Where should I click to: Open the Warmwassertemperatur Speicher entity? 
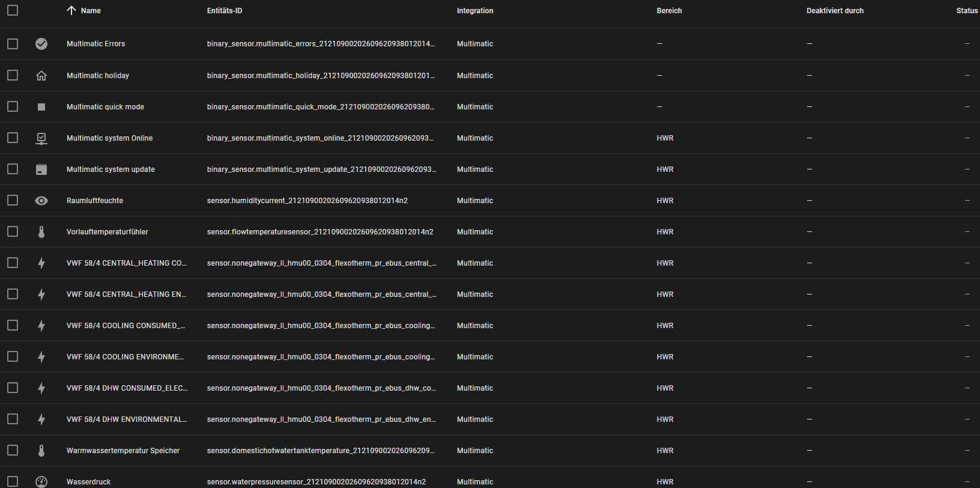(123, 451)
